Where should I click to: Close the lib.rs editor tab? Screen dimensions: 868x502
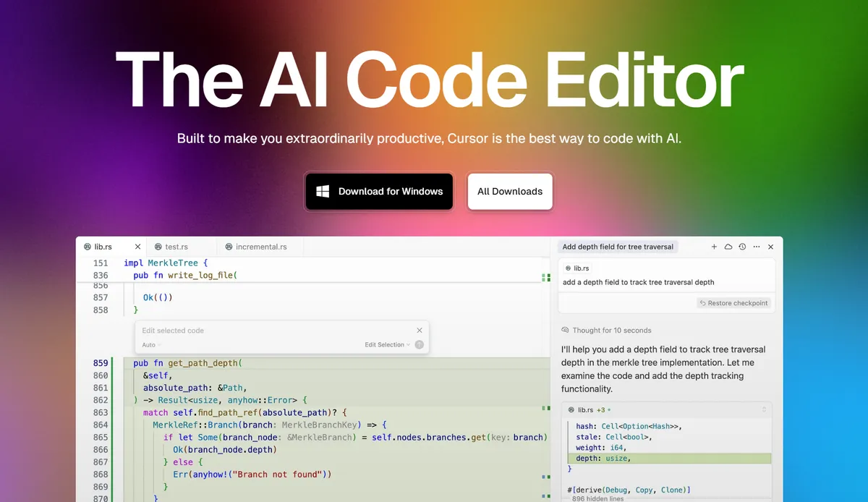pyautogui.click(x=137, y=247)
